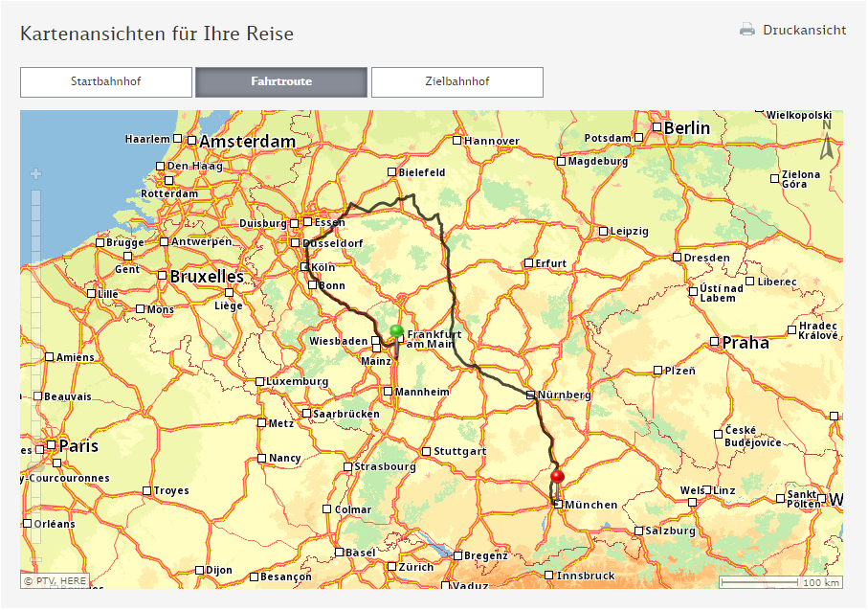Click the red destination pin near München
The height and width of the screenshot is (610, 868).
pos(558,476)
